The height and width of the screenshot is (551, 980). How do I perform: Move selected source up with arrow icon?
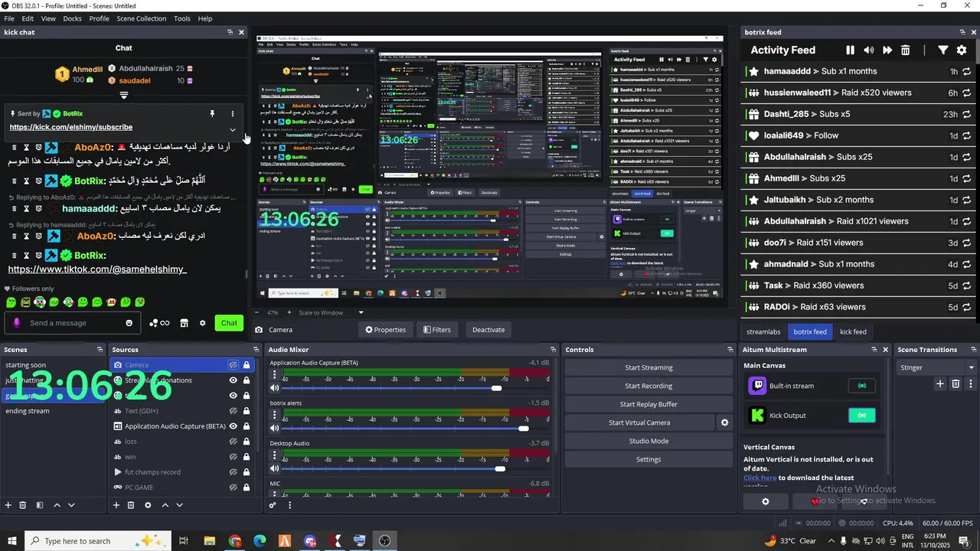pos(165,505)
